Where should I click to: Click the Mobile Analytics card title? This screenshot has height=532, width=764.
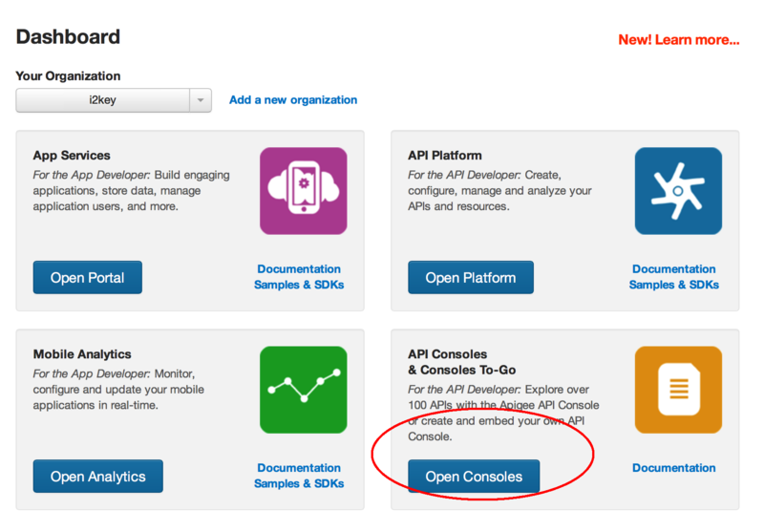(82, 354)
